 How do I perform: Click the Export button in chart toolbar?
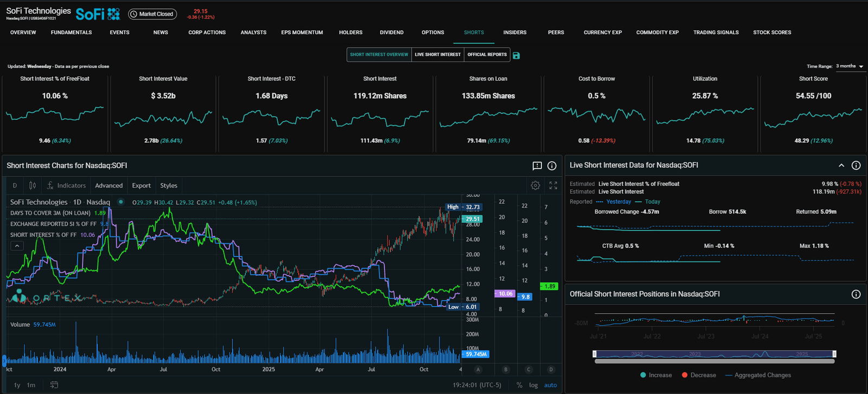click(x=141, y=185)
